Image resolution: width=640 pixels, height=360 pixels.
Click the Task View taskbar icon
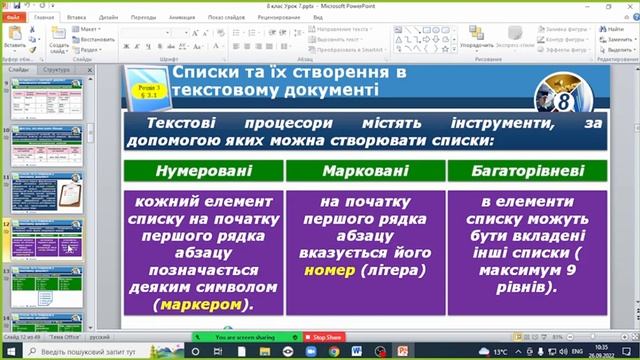click(x=218, y=351)
